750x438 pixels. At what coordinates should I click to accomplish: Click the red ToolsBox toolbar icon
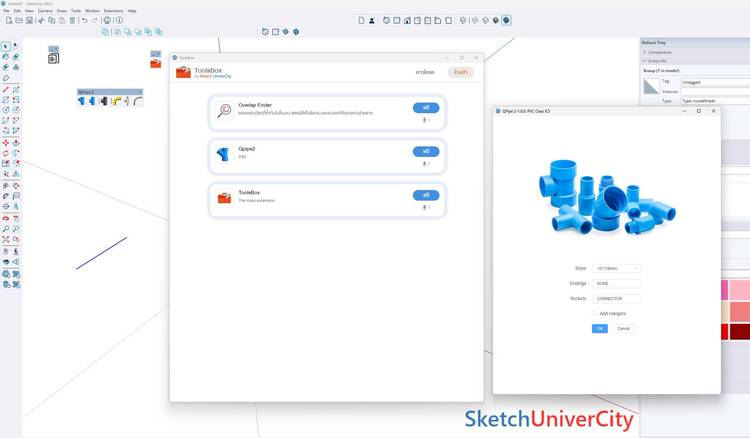(155, 64)
